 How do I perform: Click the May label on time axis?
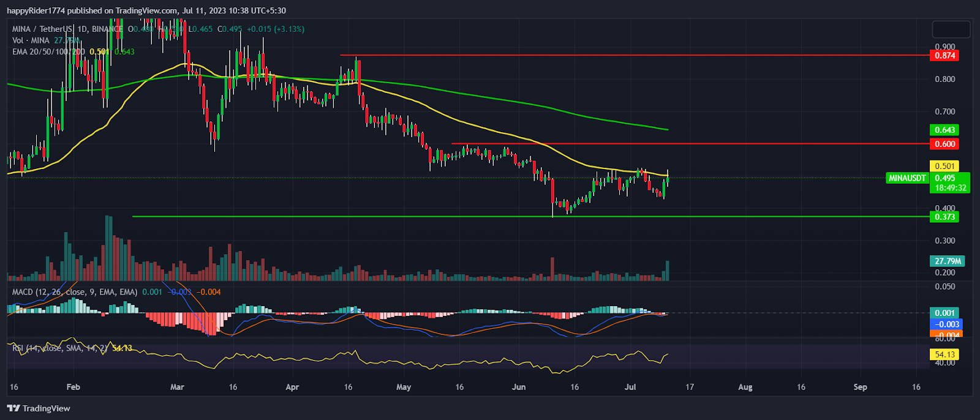(404, 387)
